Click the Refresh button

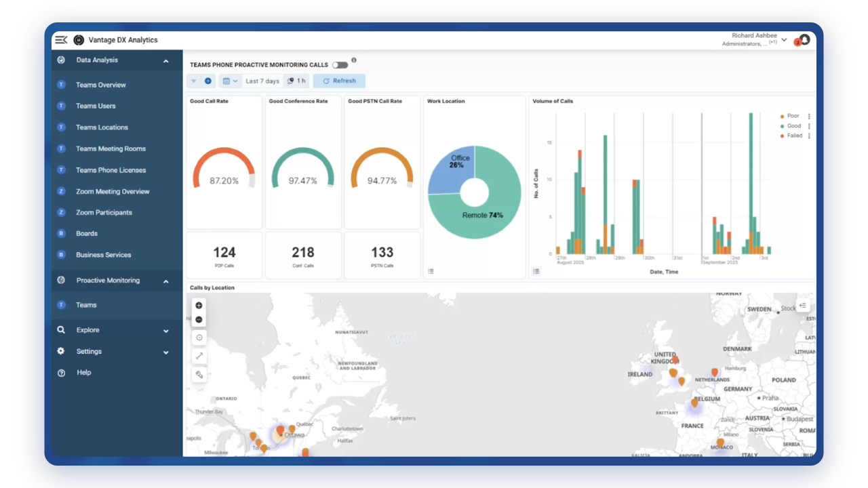pyautogui.click(x=339, y=81)
